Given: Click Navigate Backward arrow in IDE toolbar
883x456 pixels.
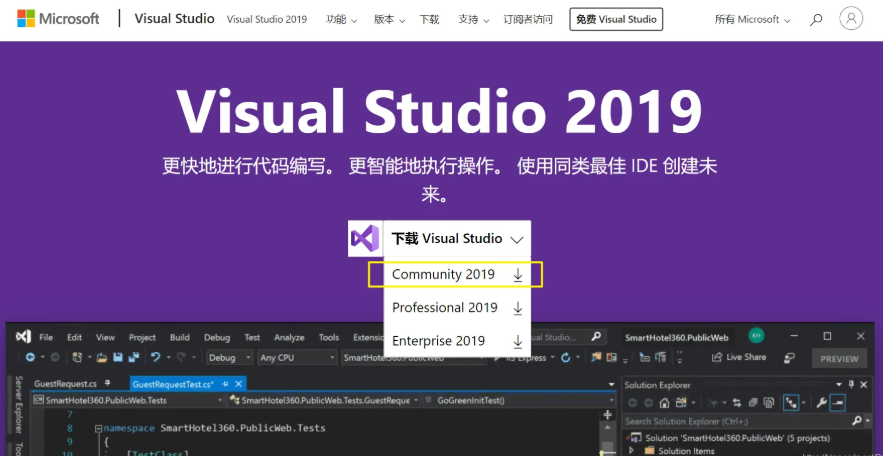Looking at the screenshot, I should (30, 357).
